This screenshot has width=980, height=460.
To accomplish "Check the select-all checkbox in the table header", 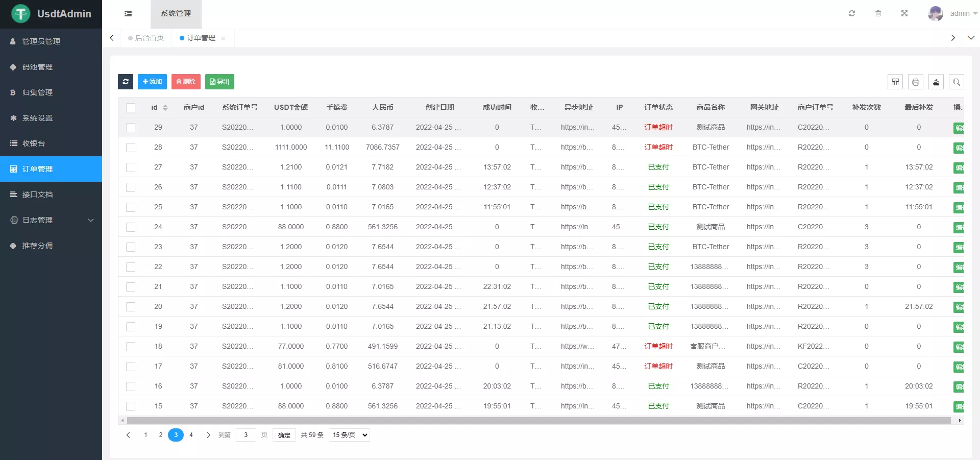I will point(131,108).
